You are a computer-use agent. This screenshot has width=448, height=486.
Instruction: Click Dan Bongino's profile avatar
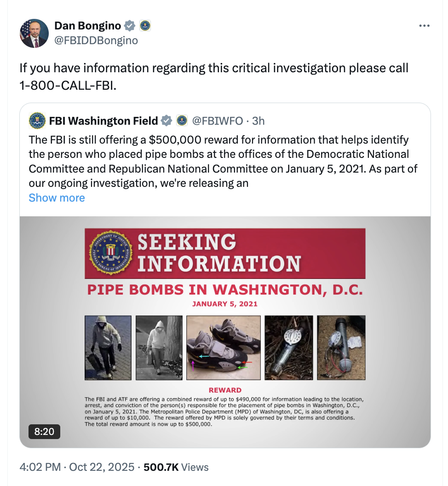pyautogui.click(x=34, y=34)
